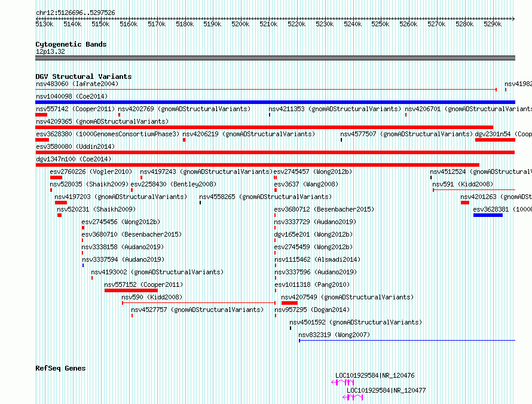Click the esv3628380 (1000GenomesConsortiumPhase3) label
532x404 pixels.
[108, 134]
